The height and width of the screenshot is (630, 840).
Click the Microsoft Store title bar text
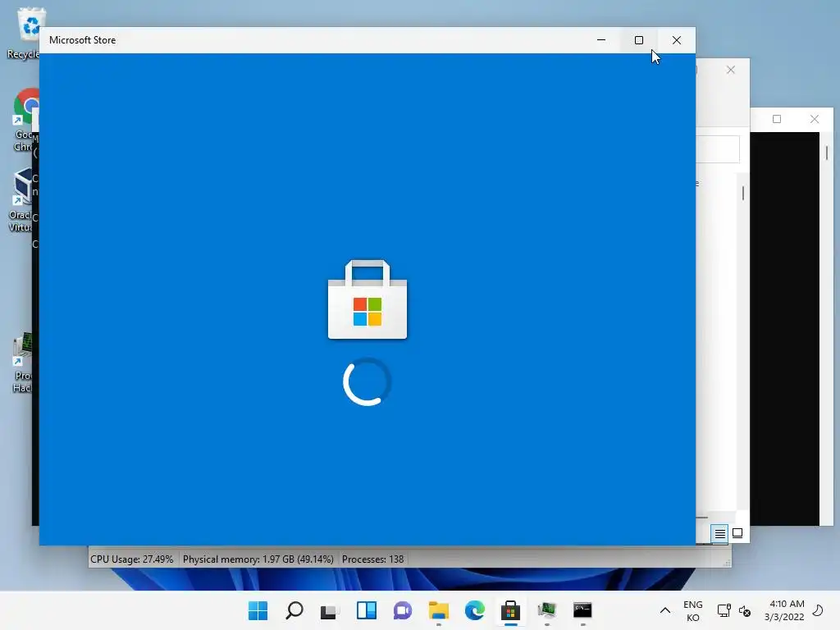pyautogui.click(x=83, y=40)
